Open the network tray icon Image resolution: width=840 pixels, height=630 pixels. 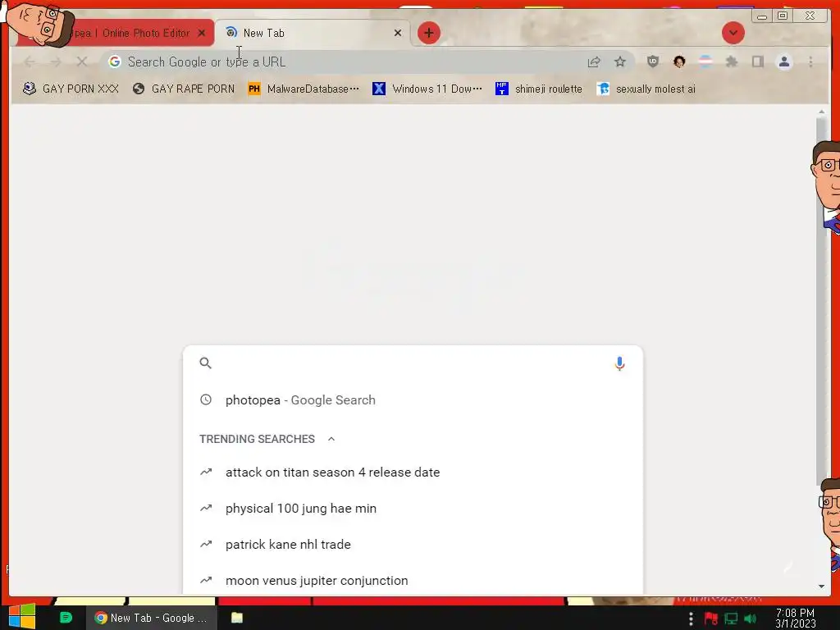(x=731, y=619)
